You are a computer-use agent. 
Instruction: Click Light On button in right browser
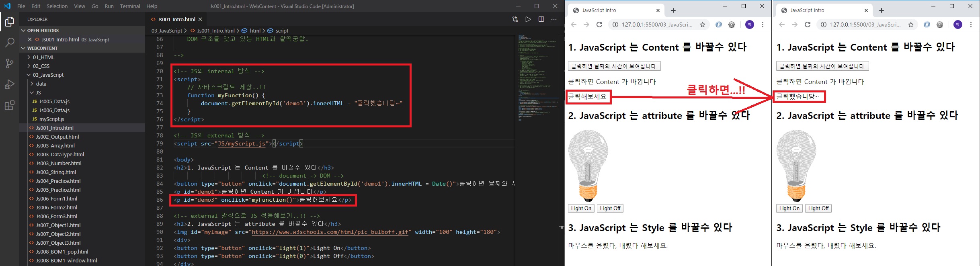pos(789,208)
